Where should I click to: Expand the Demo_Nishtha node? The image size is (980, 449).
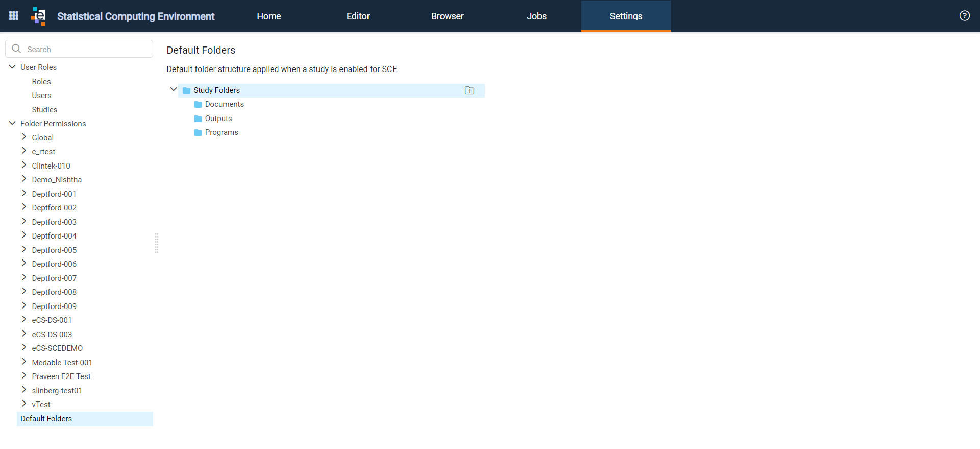click(x=24, y=179)
